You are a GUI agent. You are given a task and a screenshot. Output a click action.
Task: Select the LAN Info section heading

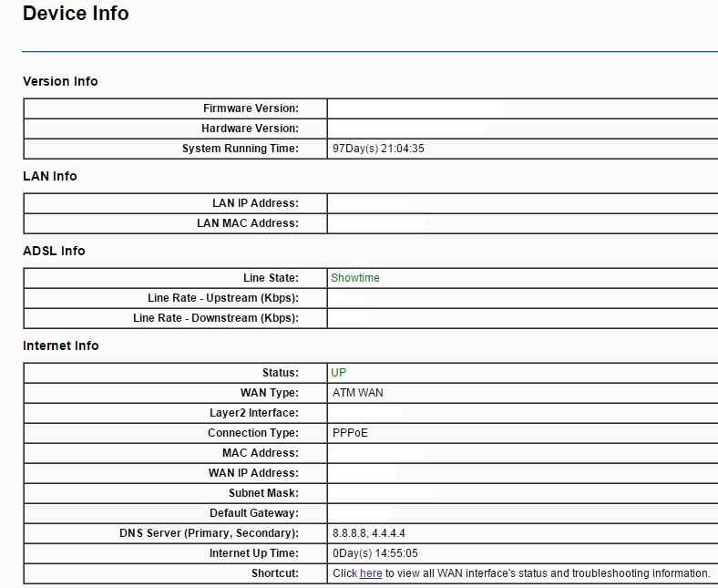tap(50, 176)
